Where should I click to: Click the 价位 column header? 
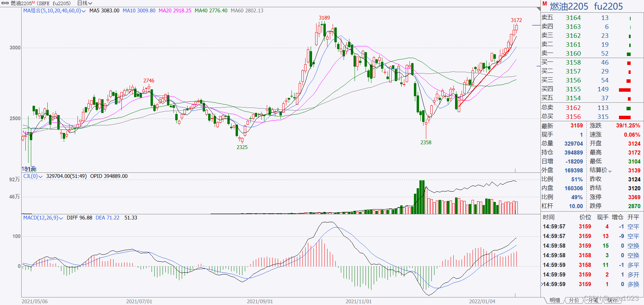[x=585, y=217]
